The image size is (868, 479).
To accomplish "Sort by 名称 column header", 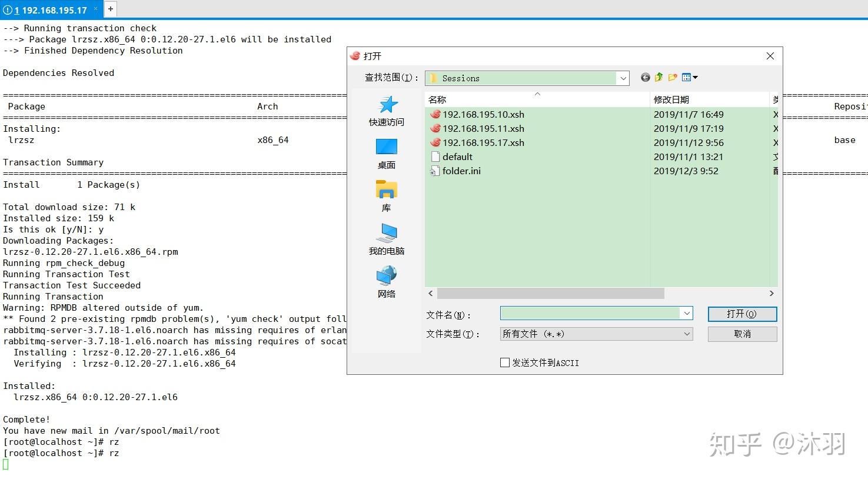I will tap(537, 99).
